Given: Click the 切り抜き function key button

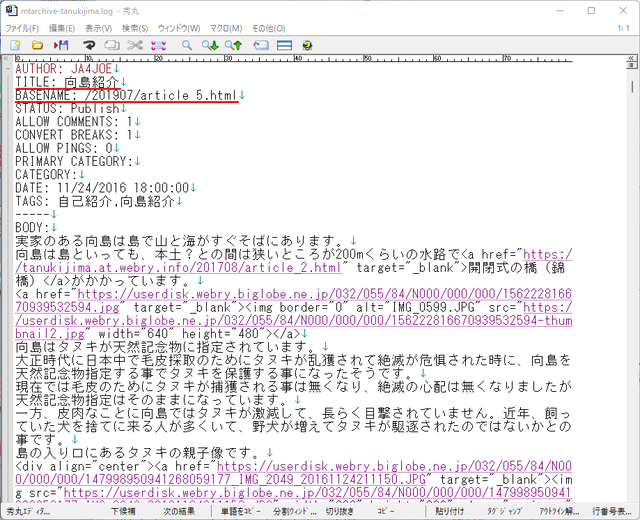Looking at the screenshot, I should pyautogui.click(x=340, y=511).
